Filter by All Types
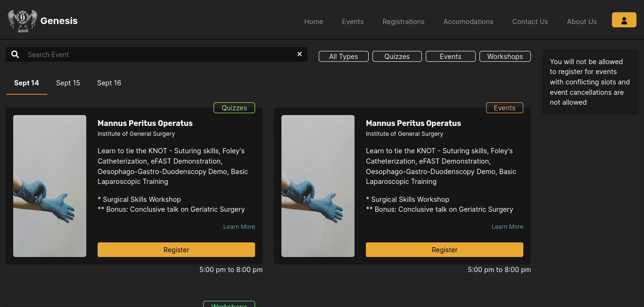The width and height of the screenshot is (644, 307). click(x=343, y=57)
